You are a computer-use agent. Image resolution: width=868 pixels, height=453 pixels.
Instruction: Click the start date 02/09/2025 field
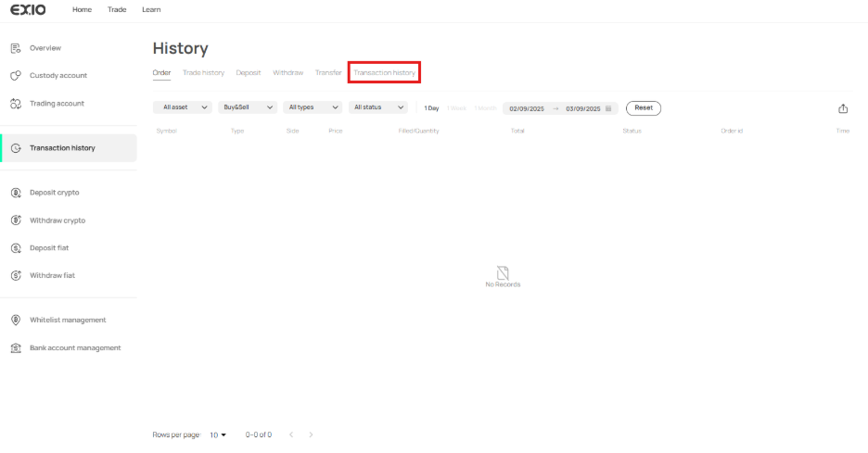(527, 108)
